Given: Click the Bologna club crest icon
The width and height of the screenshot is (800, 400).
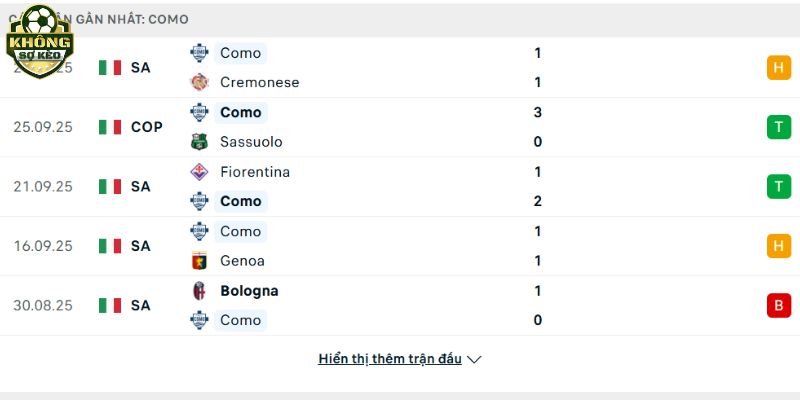Looking at the screenshot, I should click(x=200, y=291).
